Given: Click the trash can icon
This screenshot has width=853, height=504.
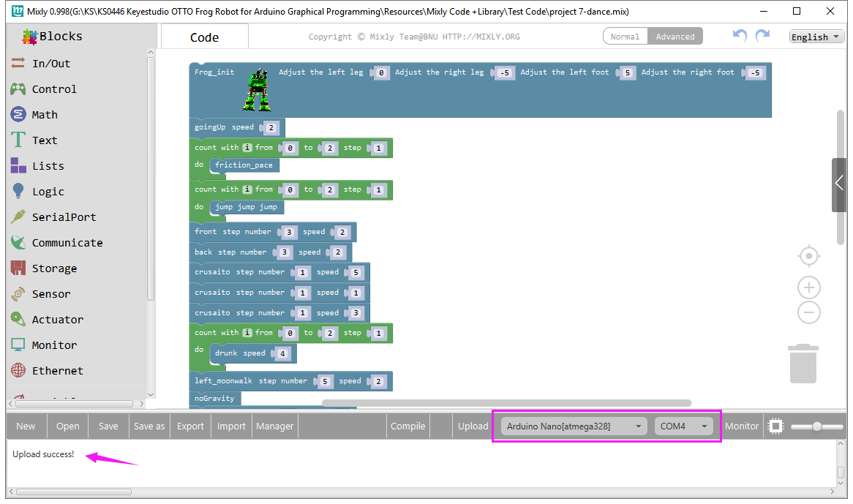Looking at the screenshot, I should 803,363.
